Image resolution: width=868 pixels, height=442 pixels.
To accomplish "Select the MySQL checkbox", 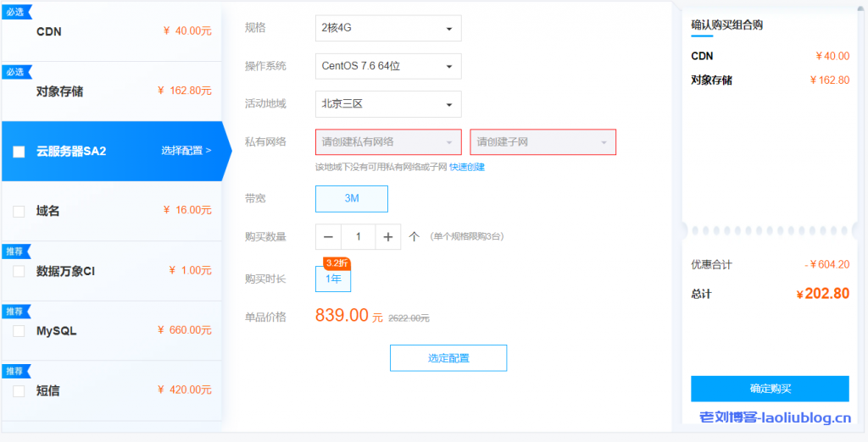I will coord(19,331).
